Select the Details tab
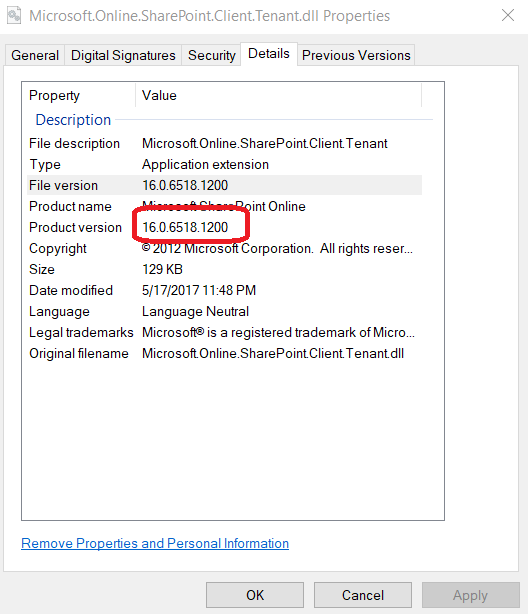The width and height of the screenshot is (528, 614). tap(269, 54)
